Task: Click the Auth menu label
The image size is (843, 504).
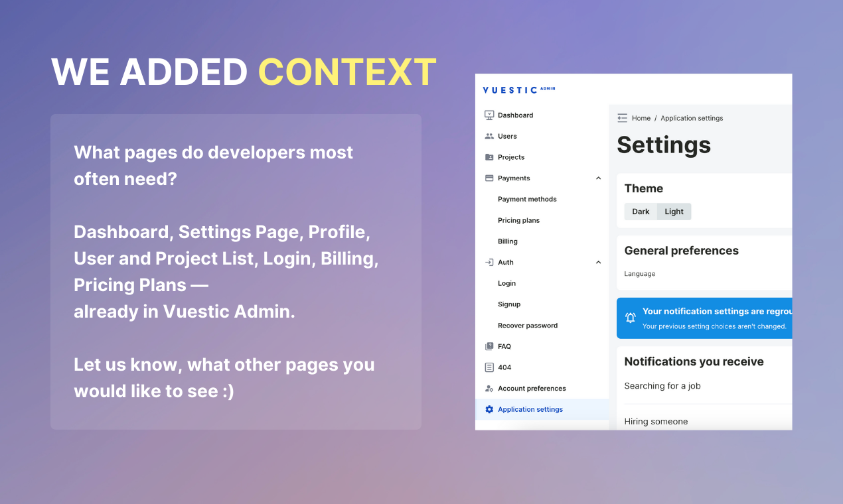Action: coord(506,263)
